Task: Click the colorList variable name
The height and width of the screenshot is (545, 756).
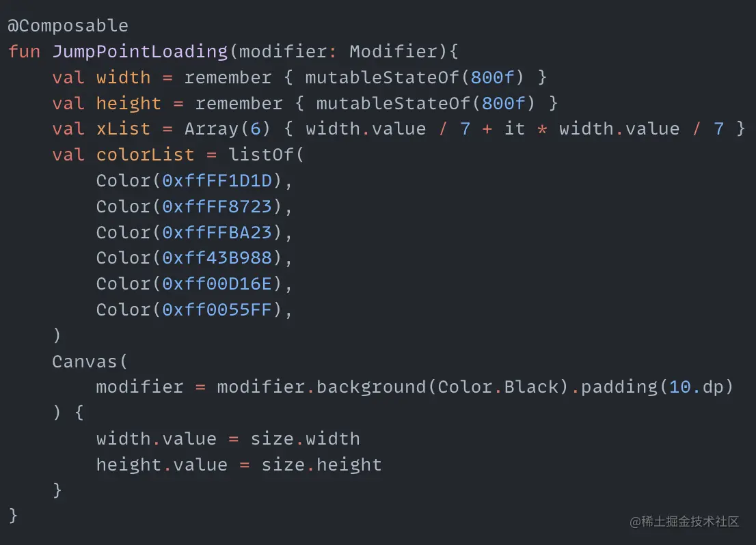Action: click(x=145, y=154)
